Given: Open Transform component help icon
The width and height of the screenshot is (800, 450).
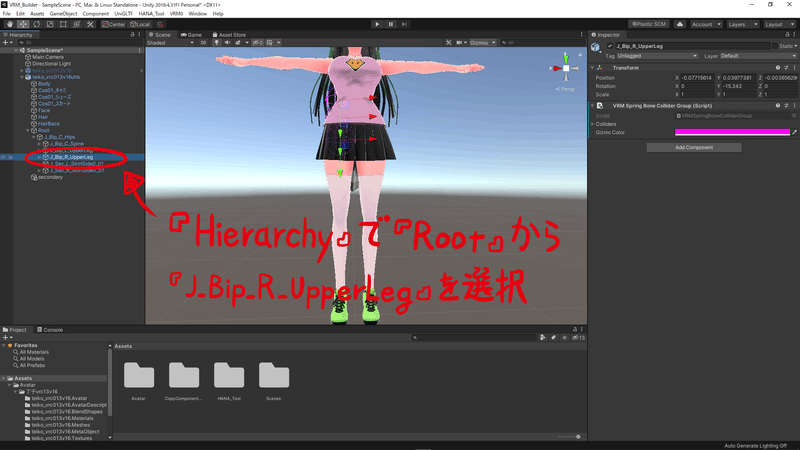Looking at the screenshot, I should [778, 68].
